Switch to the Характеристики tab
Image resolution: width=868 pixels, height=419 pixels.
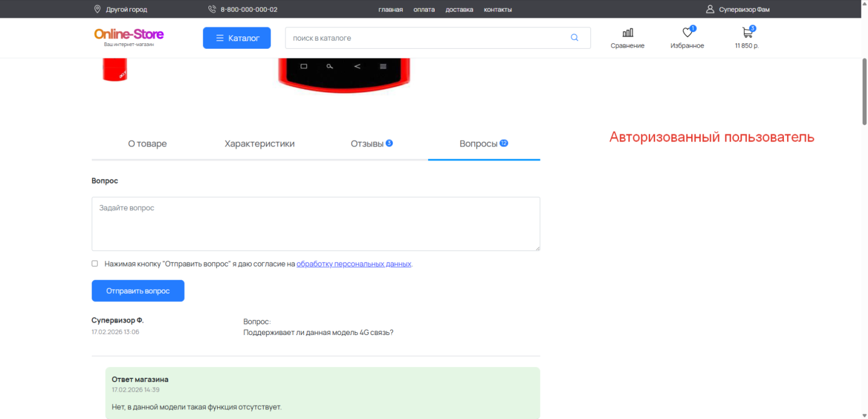coord(259,144)
